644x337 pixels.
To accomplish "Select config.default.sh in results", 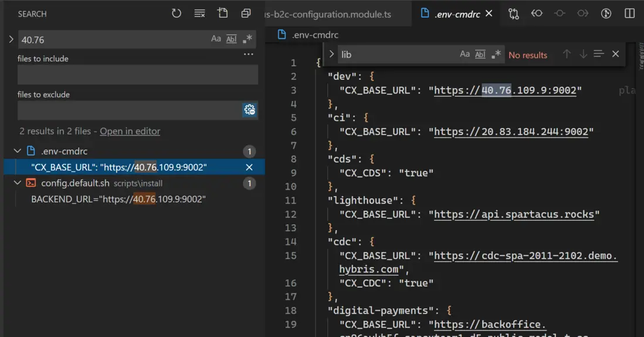I will click(75, 183).
